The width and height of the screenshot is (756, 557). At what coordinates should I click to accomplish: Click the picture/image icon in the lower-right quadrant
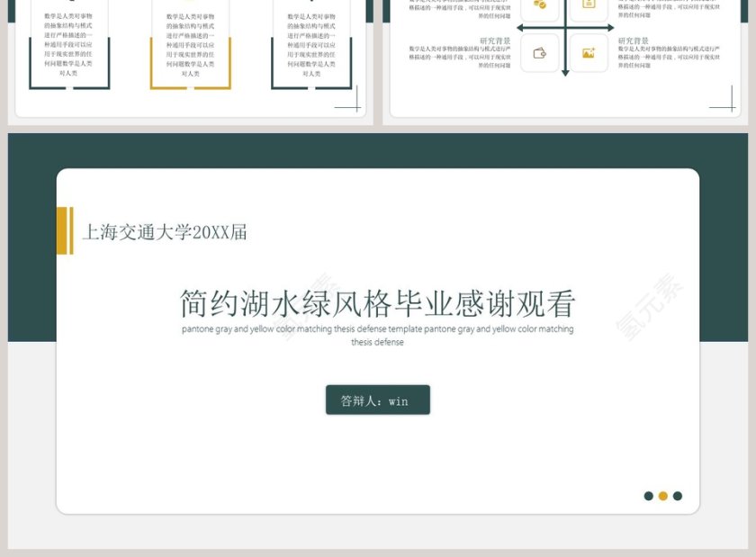589,53
